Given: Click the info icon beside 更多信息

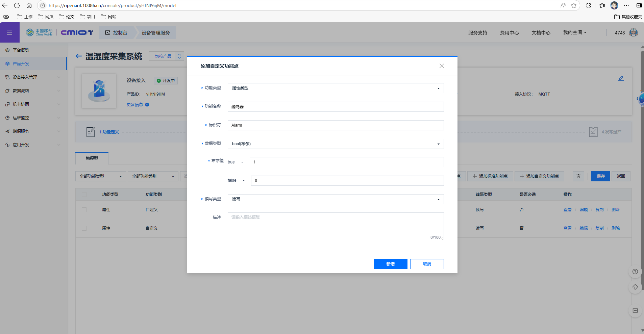Looking at the screenshot, I should coord(147,105).
